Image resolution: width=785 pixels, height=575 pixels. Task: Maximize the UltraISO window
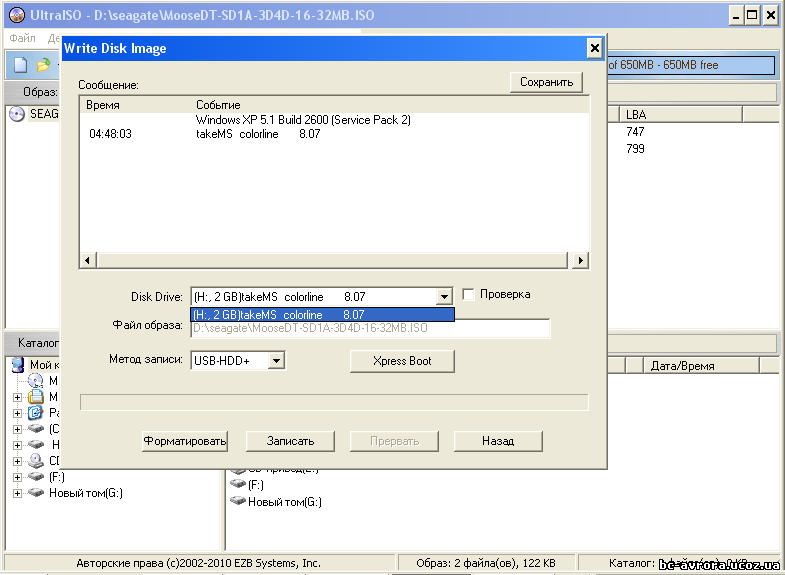752,16
